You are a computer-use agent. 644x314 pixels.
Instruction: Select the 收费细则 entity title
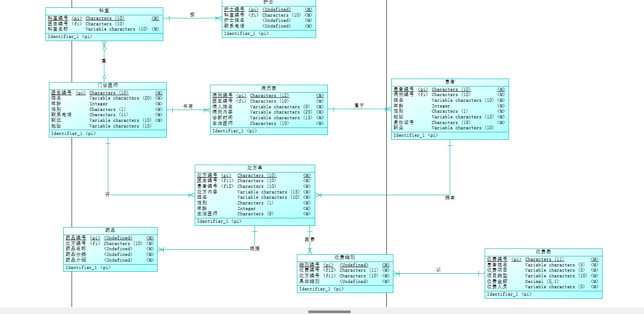tap(345, 258)
